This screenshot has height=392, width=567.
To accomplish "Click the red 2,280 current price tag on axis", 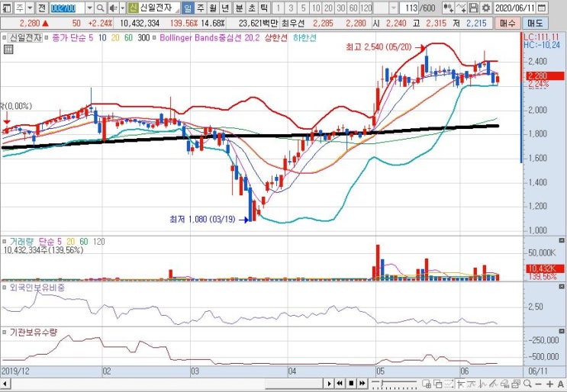I will coord(545,76).
